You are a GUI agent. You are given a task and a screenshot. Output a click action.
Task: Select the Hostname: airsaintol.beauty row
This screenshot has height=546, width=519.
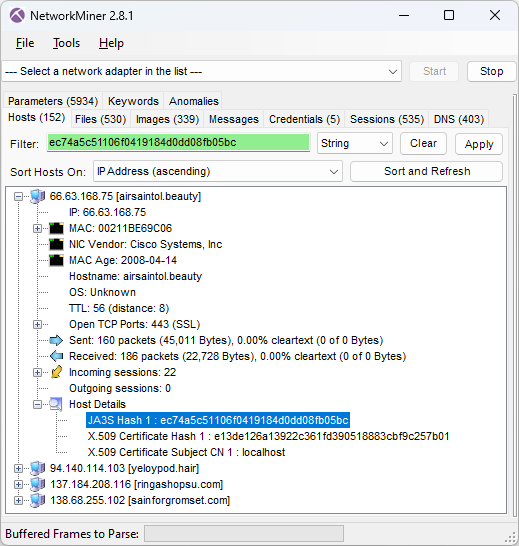tap(135, 276)
